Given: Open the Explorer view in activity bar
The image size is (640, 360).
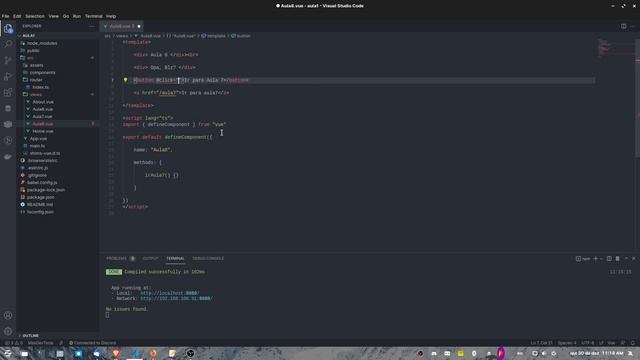Looking at the screenshot, I should tap(8, 29).
